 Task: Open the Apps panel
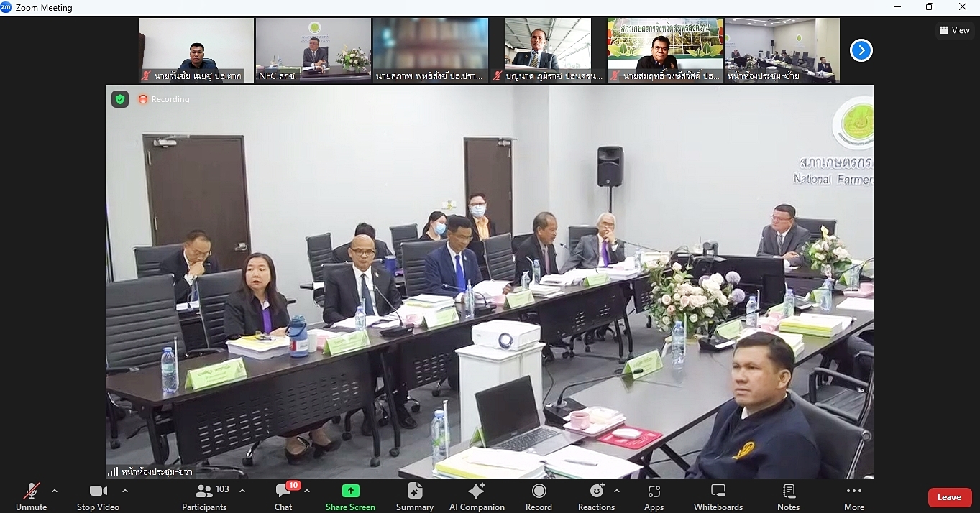654,496
